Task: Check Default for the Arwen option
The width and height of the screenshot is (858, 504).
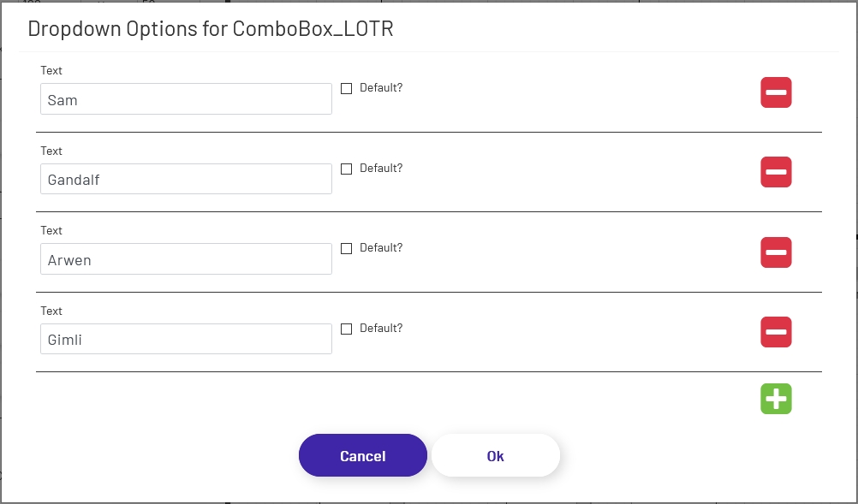Action: [346, 247]
